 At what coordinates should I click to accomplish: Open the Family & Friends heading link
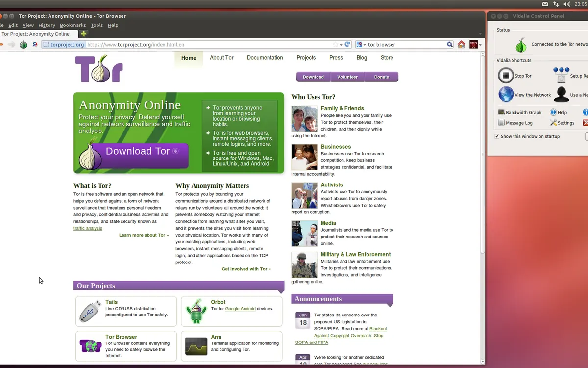[x=342, y=108]
